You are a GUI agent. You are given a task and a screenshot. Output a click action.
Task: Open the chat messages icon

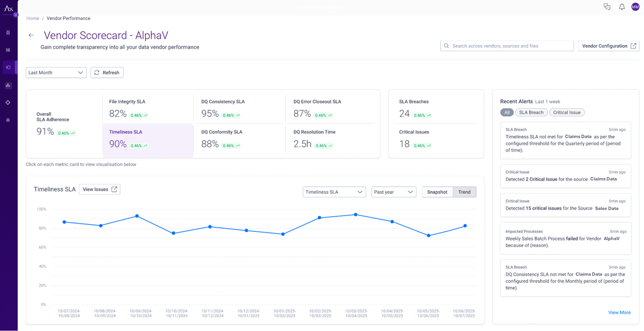[607, 7]
